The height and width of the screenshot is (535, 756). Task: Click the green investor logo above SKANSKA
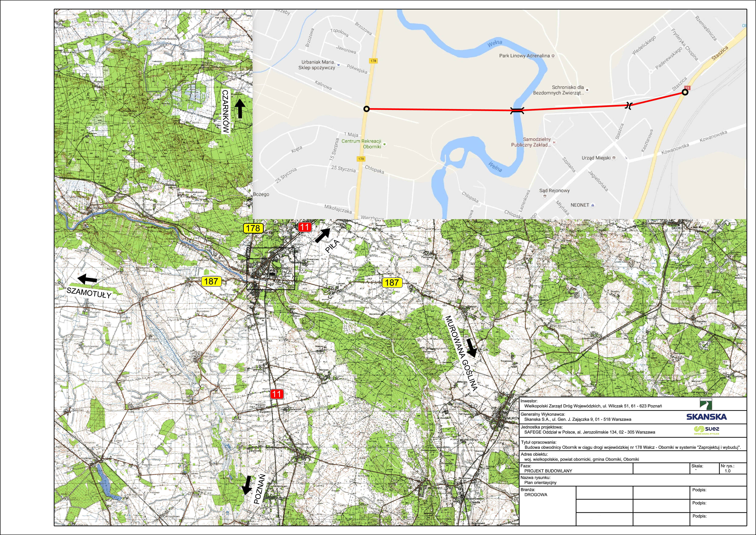tap(706, 404)
